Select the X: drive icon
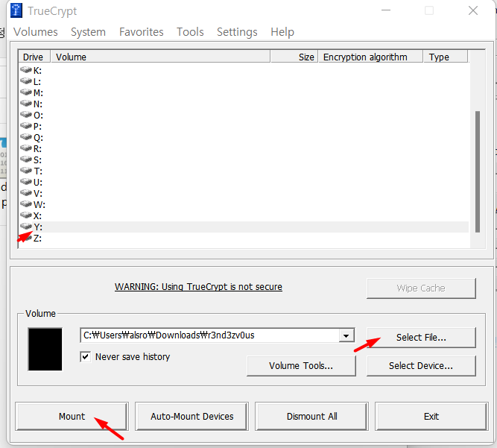Screen dimensions: 497x448 pyautogui.click(x=26, y=215)
